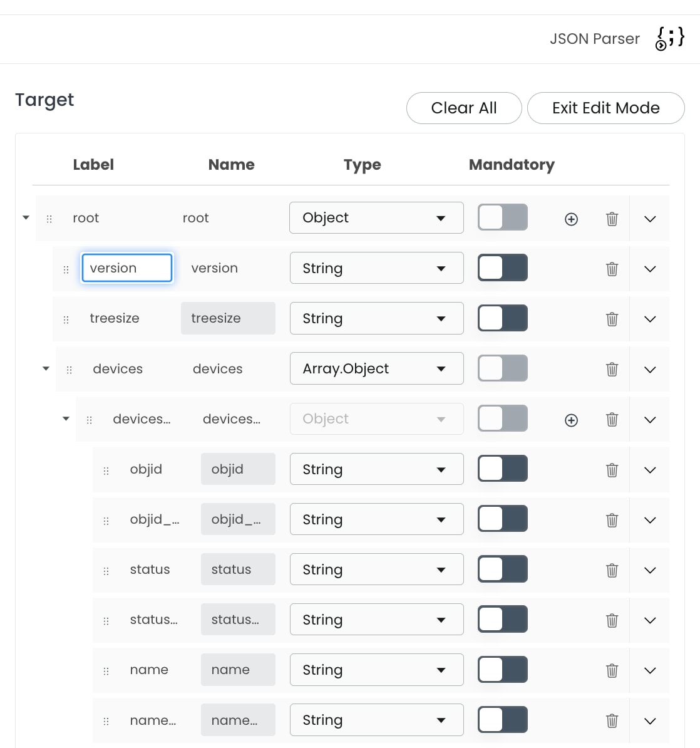Screen dimensions: 700x748
Task: Enable the Mandatory switch for version
Action: 502,268
